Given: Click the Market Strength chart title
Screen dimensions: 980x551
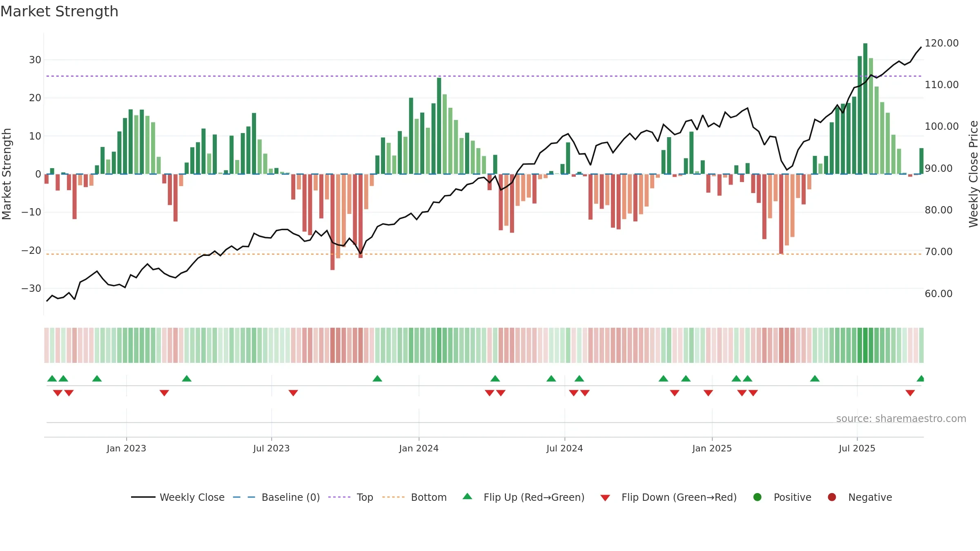Looking at the screenshot, I should (x=60, y=11).
